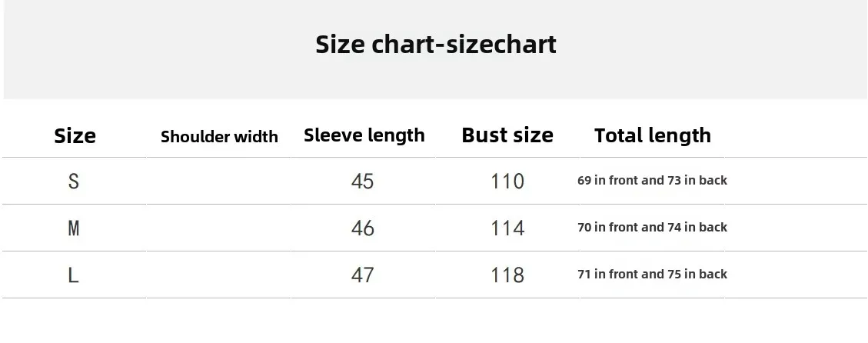
Task: Click the "Size chart-sizechart" title
Action: click(435, 45)
